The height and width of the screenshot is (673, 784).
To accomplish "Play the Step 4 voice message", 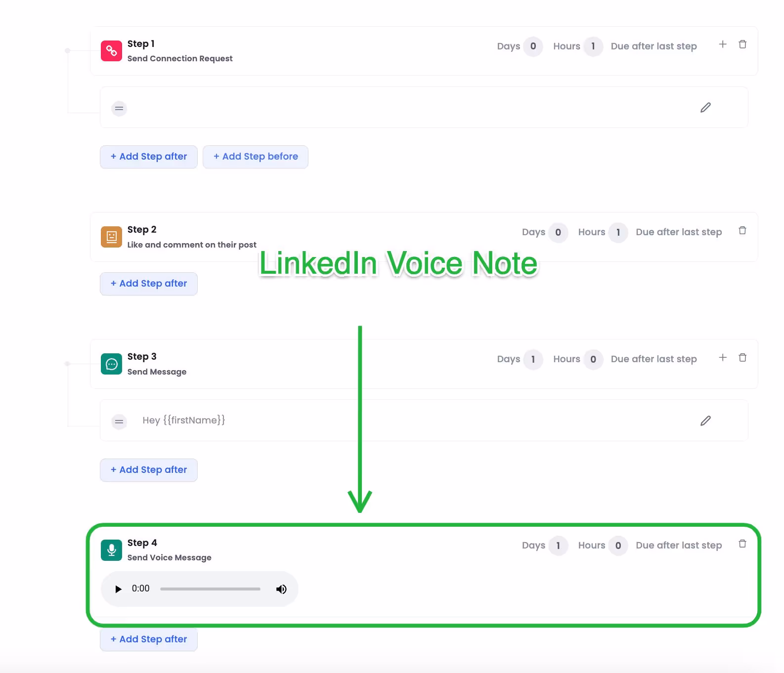I will [x=118, y=589].
